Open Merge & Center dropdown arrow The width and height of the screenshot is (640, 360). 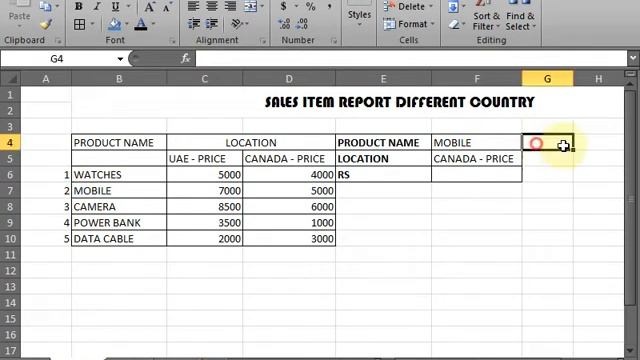tap(262, 6)
